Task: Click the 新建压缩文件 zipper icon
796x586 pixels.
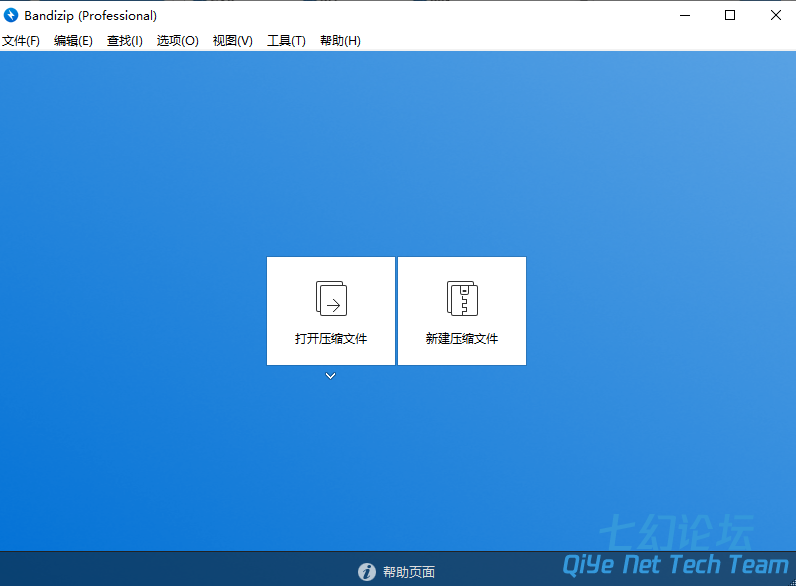Action: (462, 298)
